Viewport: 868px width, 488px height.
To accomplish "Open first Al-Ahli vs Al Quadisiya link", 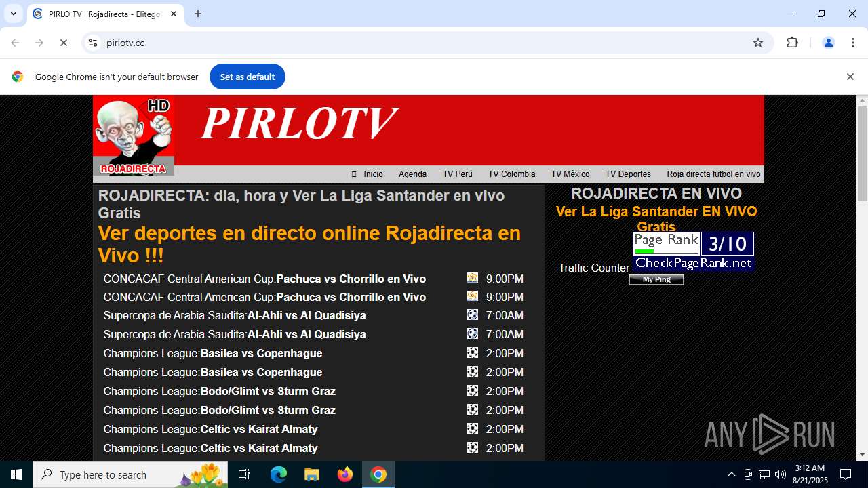I will coord(307,315).
